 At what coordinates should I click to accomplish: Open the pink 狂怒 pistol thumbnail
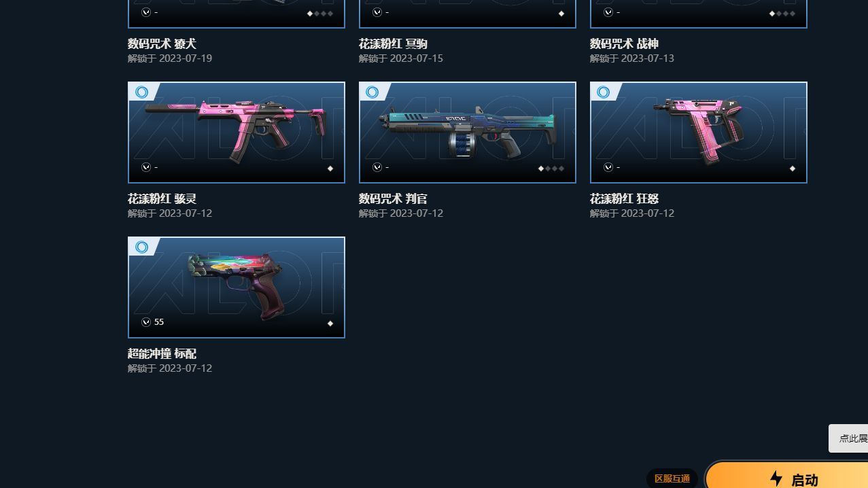699,133
